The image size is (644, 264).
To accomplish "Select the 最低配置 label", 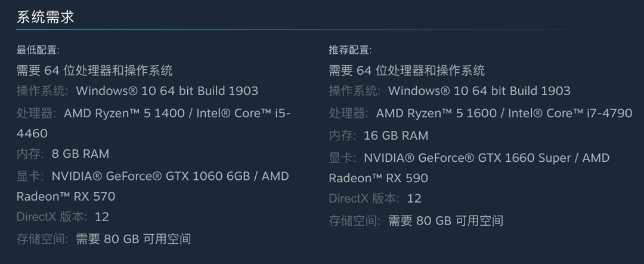I will [x=38, y=50].
